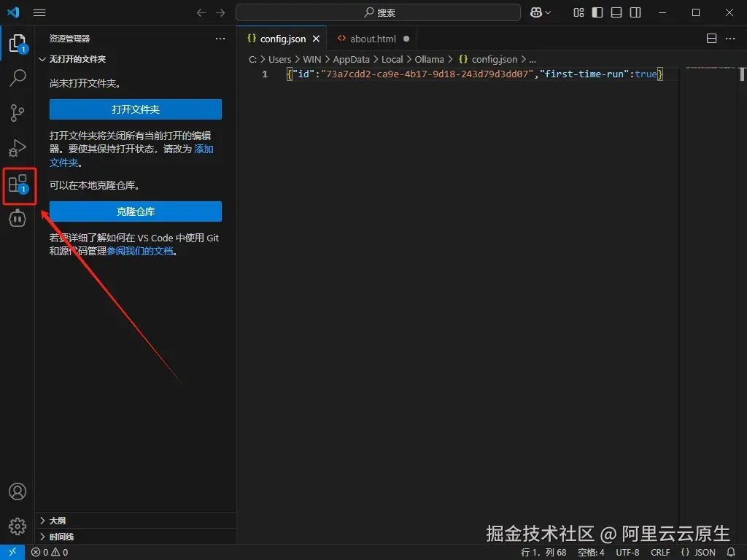The image size is (747, 560).
Task: Click the C: breadcrumb drive segment
Action: (x=253, y=60)
